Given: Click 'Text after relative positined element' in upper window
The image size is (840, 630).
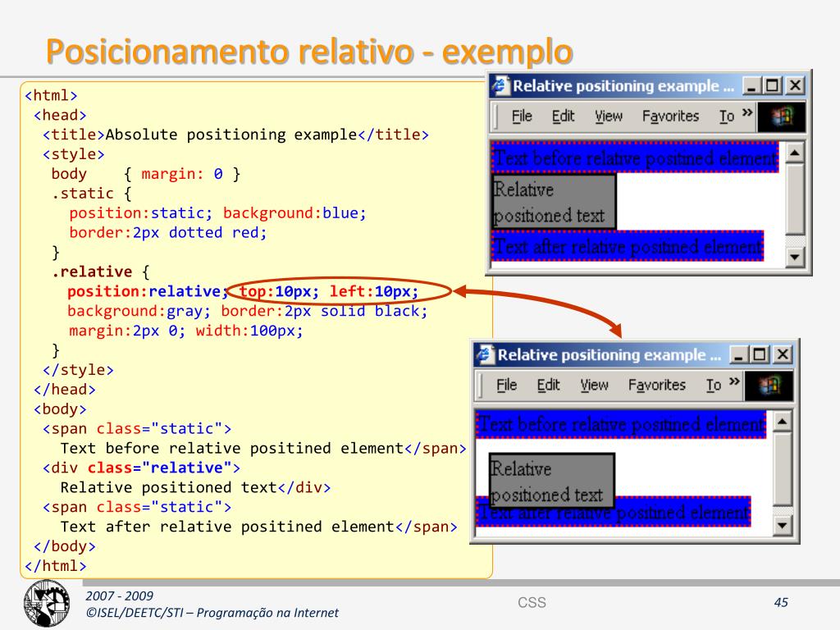Looking at the screenshot, I should 628,246.
